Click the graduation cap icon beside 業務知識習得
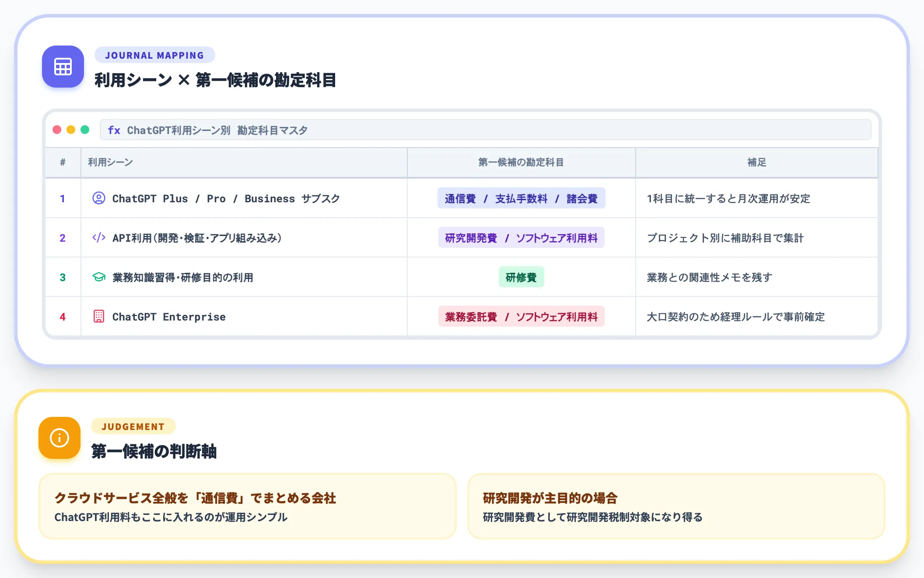924x578 pixels. (99, 277)
